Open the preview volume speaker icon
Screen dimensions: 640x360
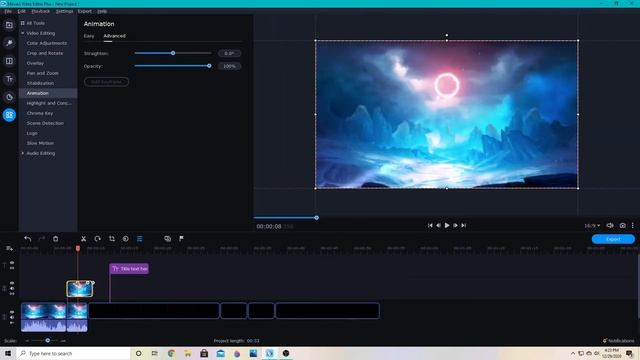click(x=610, y=225)
